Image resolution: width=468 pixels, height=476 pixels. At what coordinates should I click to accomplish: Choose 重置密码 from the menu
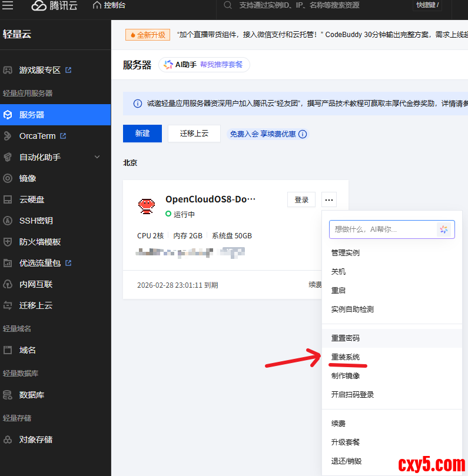(x=392, y=338)
